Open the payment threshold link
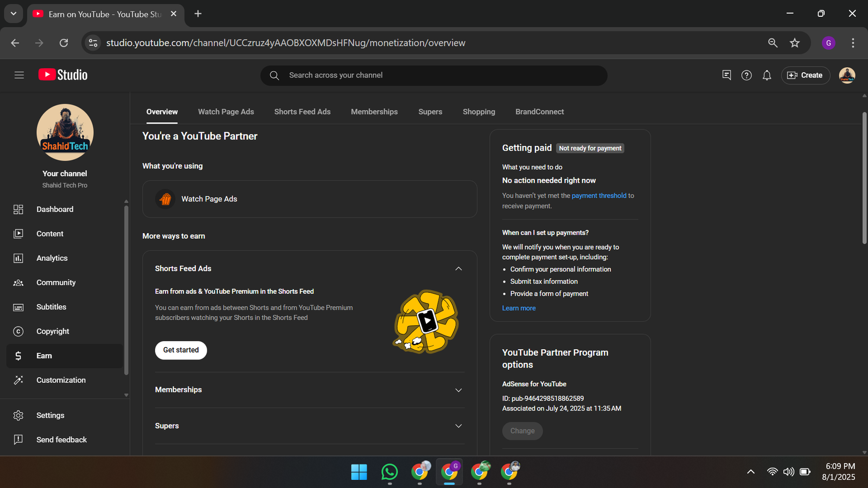 click(599, 196)
